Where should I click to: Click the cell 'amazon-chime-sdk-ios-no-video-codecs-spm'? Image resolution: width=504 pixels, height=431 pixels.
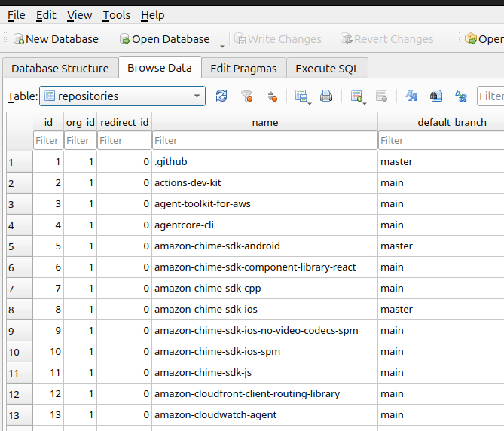(x=265, y=330)
